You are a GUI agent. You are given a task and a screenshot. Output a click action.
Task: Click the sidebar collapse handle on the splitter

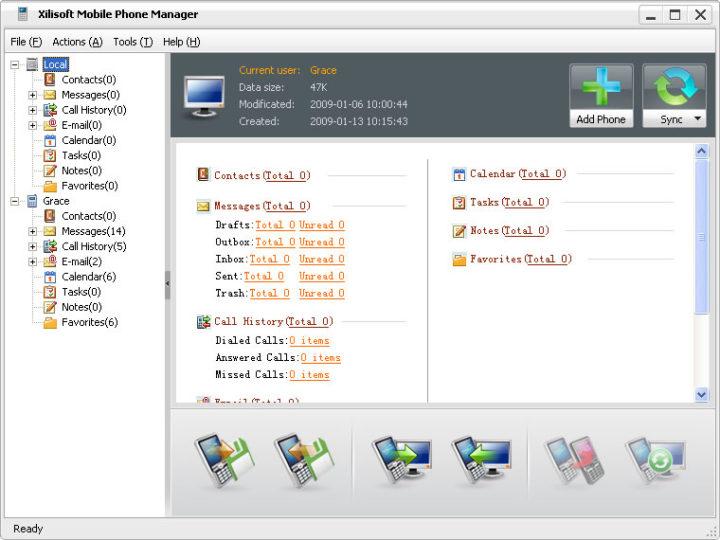pyautogui.click(x=167, y=284)
